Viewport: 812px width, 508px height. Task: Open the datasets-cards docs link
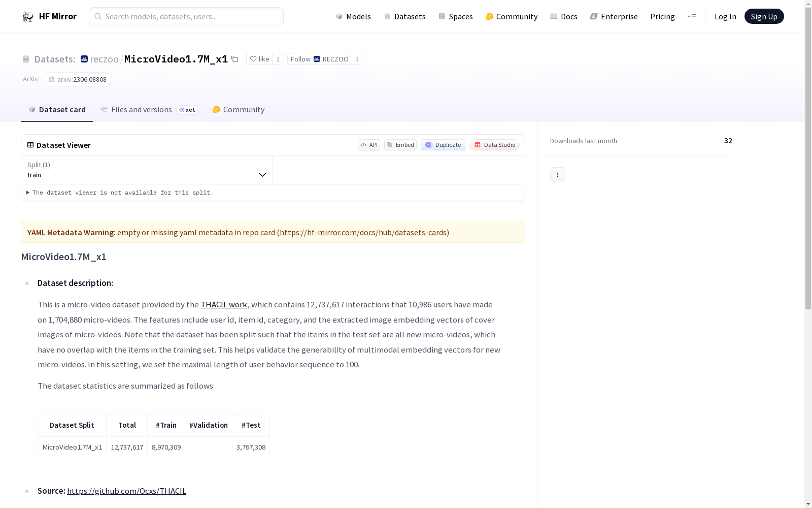click(x=363, y=233)
